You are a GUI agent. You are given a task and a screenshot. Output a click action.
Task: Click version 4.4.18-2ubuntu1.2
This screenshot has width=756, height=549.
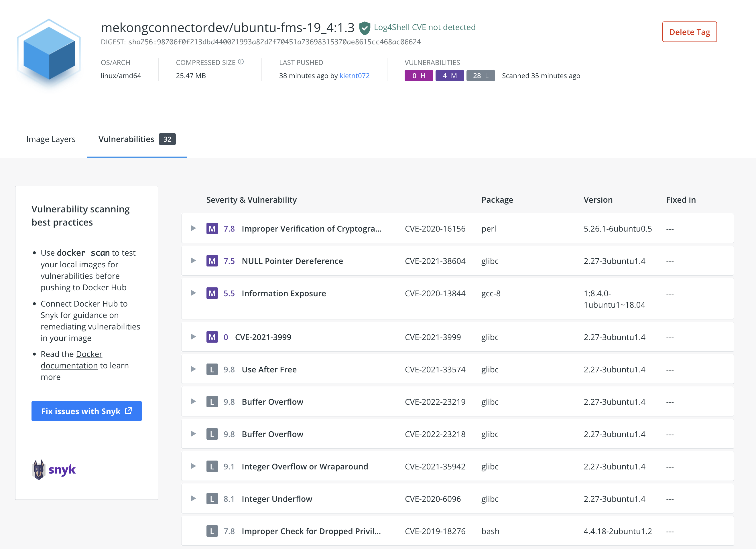pos(618,531)
